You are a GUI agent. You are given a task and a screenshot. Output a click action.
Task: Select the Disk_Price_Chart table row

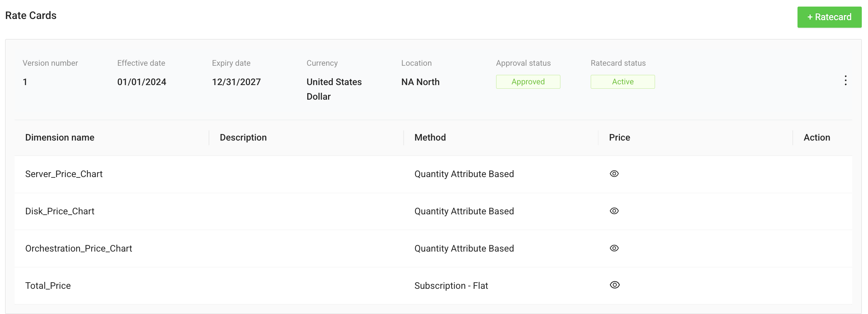(60, 211)
